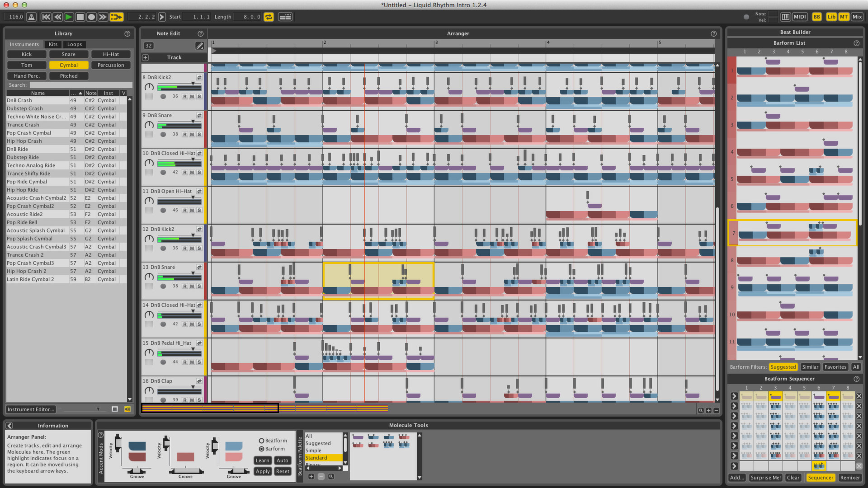Expand a new track with the plus button
This screenshot has height=488, width=868.
[145, 57]
